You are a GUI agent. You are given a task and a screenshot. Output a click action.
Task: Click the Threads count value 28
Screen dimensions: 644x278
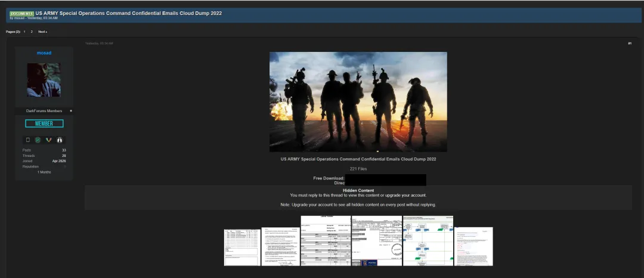[x=64, y=156]
